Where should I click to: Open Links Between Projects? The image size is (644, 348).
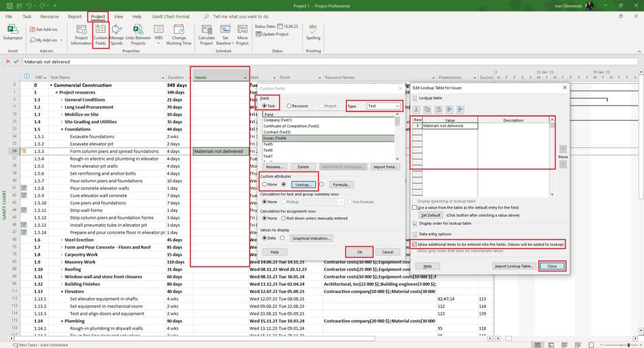tap(138, 35)
